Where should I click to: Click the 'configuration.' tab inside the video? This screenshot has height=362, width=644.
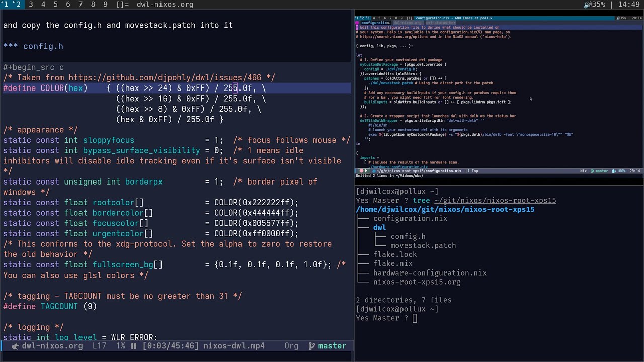point(376,23)
